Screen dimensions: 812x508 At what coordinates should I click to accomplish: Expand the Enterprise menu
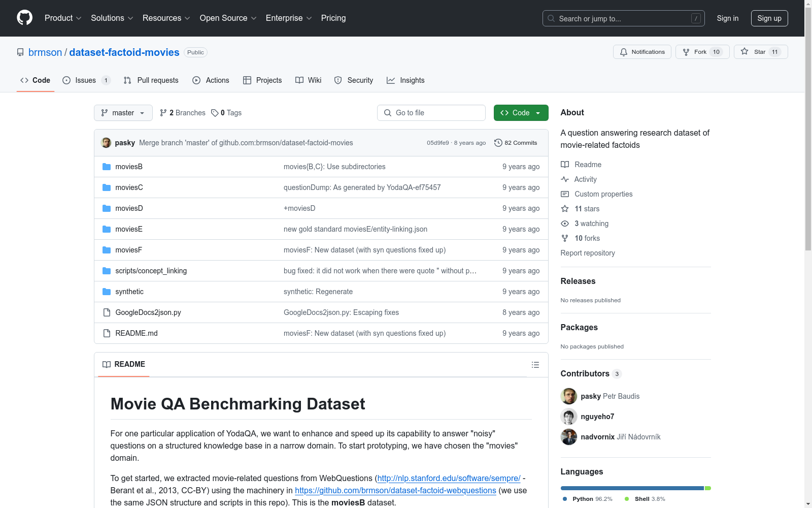(289, 18)
